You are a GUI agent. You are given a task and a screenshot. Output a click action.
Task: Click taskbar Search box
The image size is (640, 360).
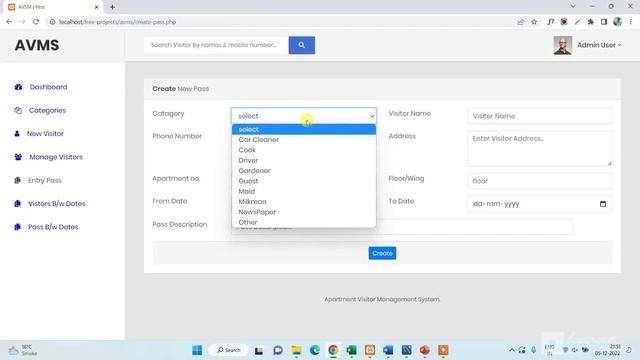(x=229, y=350)
